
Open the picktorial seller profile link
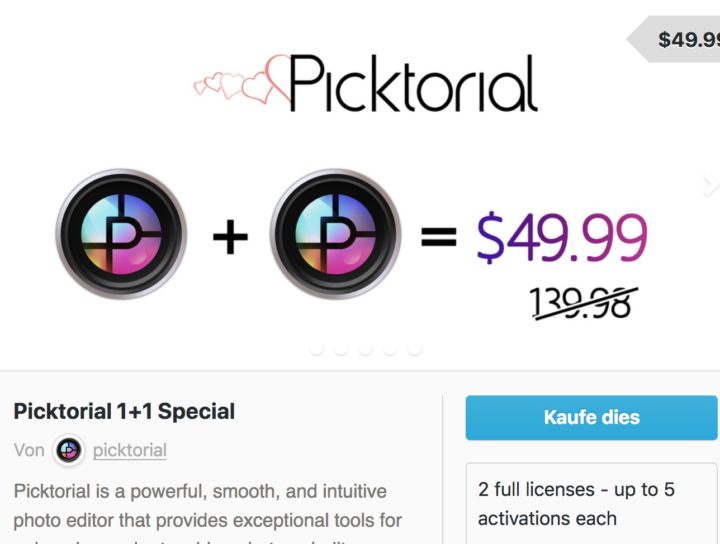[129, 450]
